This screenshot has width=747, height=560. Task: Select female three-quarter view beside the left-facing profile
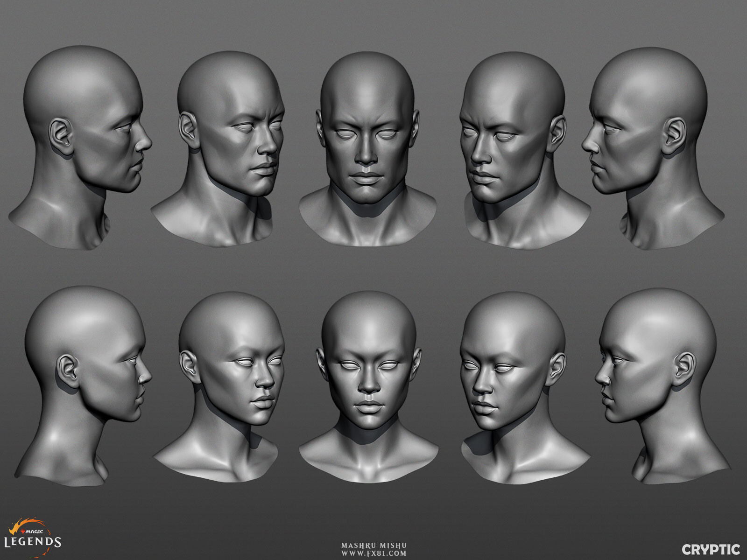(525, 388)
